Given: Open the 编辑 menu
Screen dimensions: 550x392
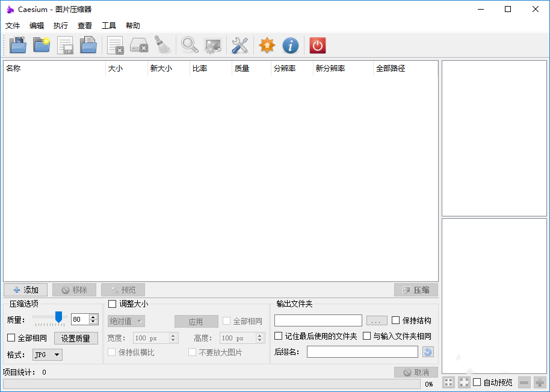Looking at the screenshot, I should [37, 26].
